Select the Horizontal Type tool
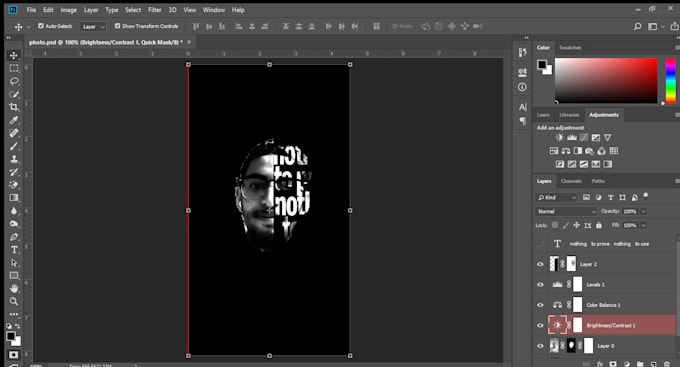Screen dimensions: 680x367 [x=14, y=250]
